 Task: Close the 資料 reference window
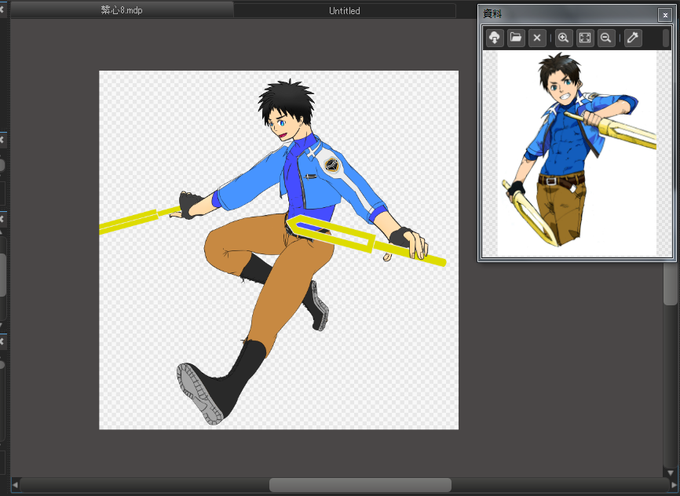click(665, 15)
